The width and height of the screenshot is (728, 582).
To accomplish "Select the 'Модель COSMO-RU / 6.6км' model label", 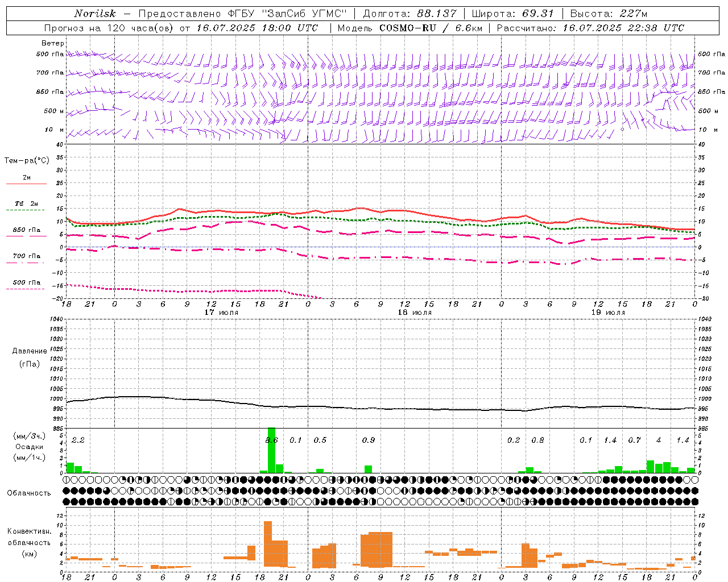I will [x=409, y=28].
